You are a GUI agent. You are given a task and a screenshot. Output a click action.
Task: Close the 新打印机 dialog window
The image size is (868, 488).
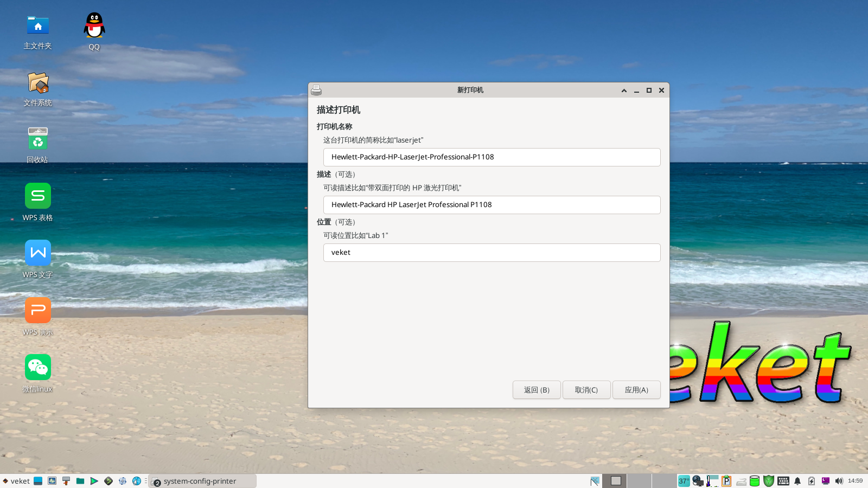click(x=661, y=91)
